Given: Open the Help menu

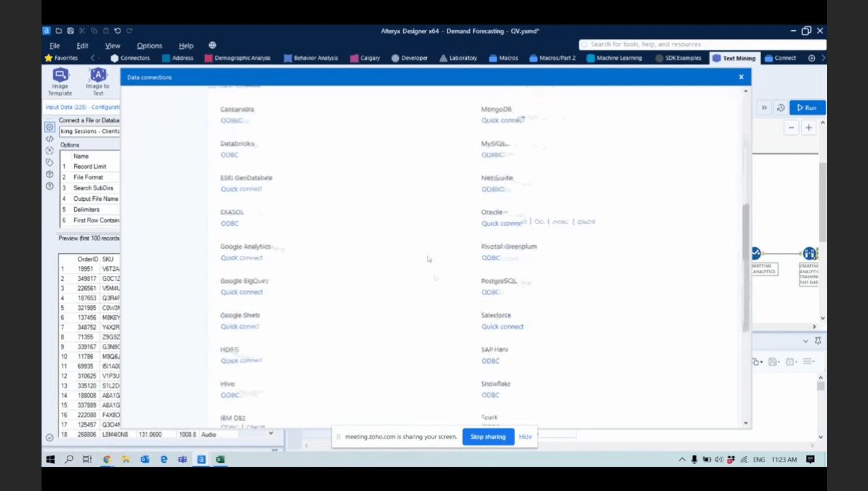Looking at the screenshot, I should pyautogui.click(x=186, y=46).
